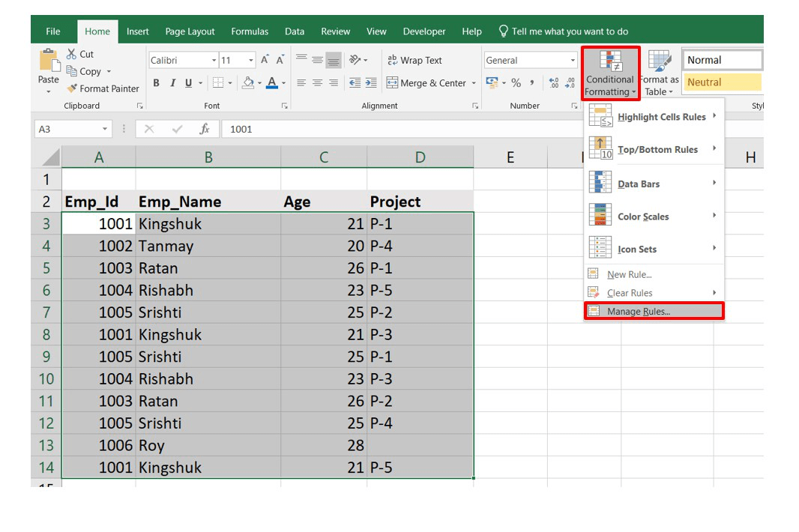This screenshot has height=532, width=799.
Task: Open the Developer ribbon tab
Action: point(423,31)
